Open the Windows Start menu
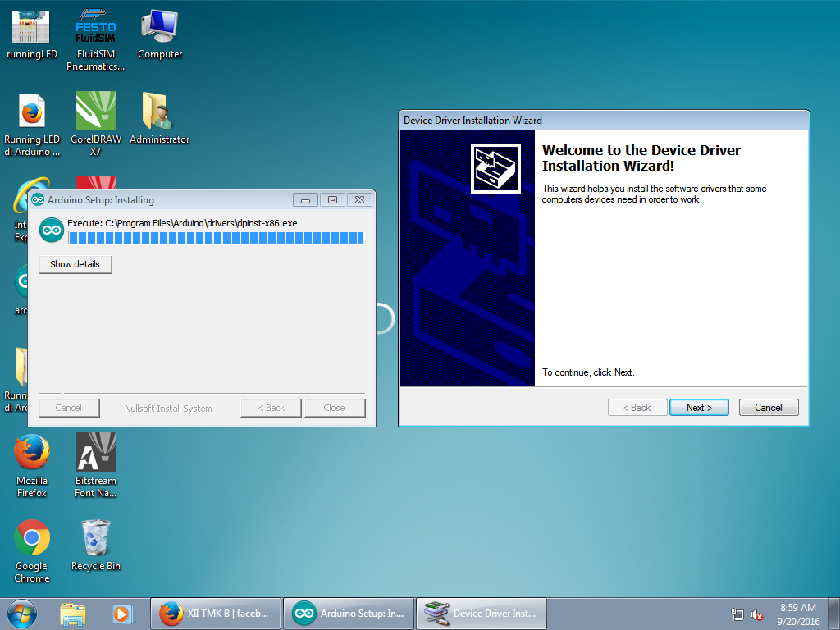Screen dimensions: 840x630 [x=22, y=614]
